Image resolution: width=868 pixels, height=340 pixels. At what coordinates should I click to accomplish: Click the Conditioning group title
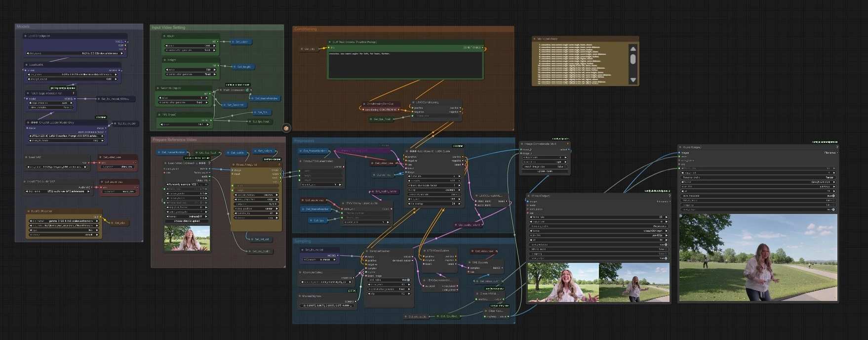pyautogui.click(x=306, y=29)
